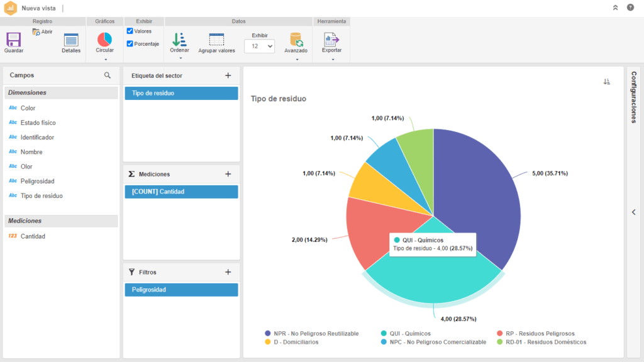Click the Agrupar valores icon
Image resolution: width=644 pixels, height=362 pixels.
click(x=216, y=40)
